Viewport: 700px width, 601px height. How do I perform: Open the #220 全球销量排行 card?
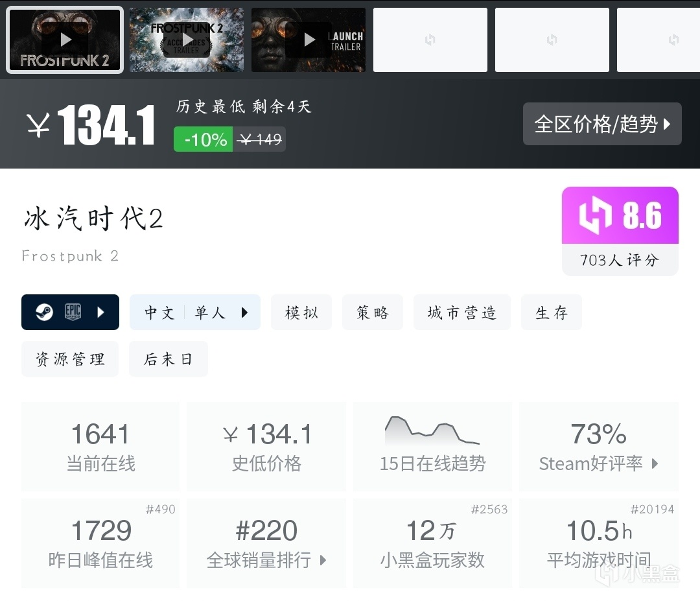(266, 543)
